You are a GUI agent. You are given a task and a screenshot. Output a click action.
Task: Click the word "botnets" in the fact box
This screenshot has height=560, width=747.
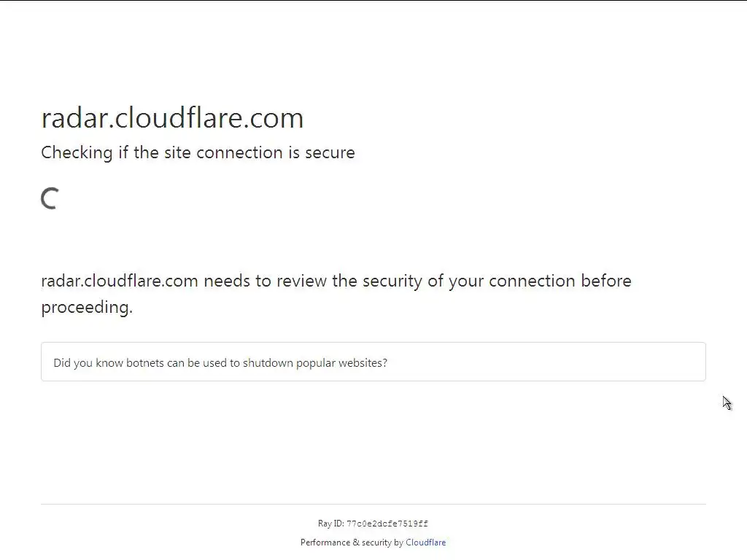(x=144, y=363)
